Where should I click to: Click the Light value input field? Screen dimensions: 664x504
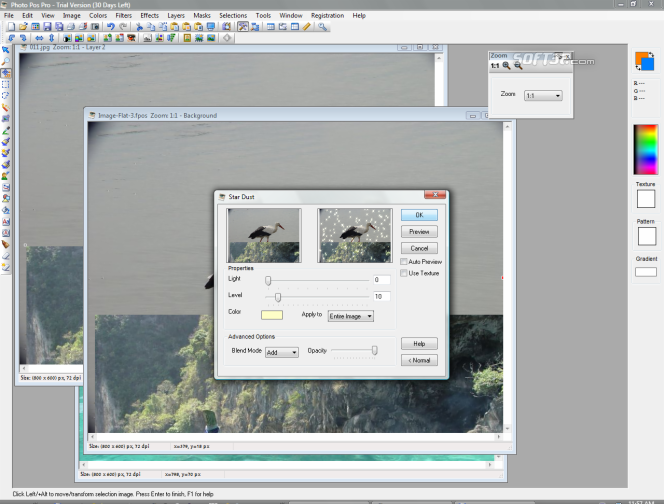382,280
